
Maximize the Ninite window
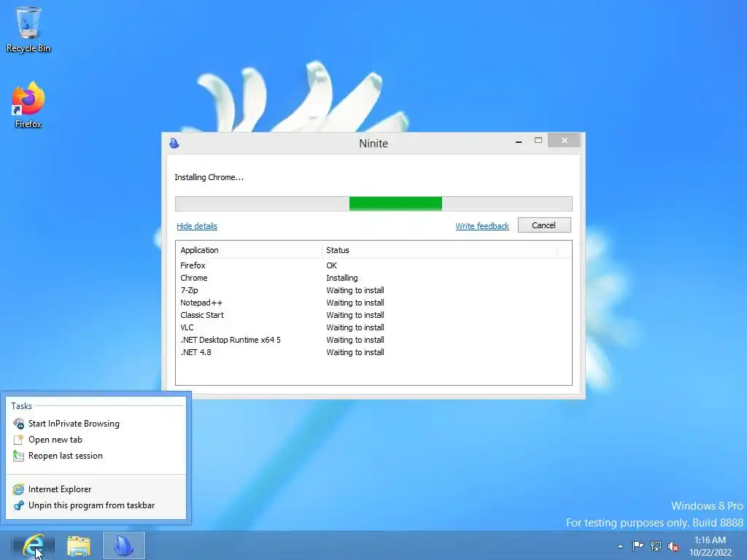(x=538, y=141)
